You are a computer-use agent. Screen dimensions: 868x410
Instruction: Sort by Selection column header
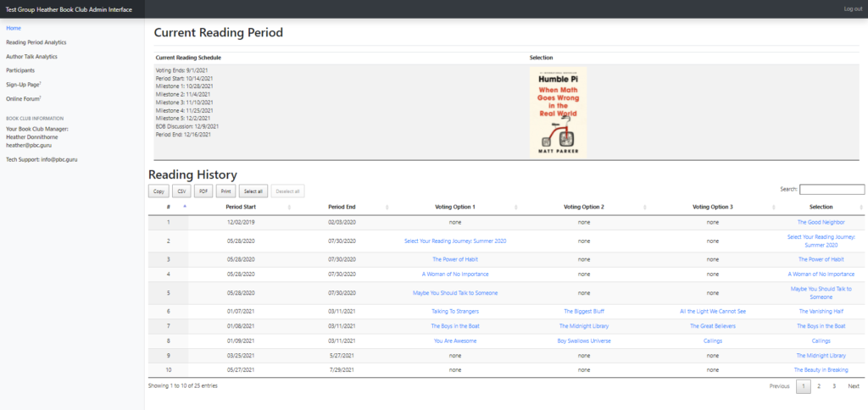[821, 207]
